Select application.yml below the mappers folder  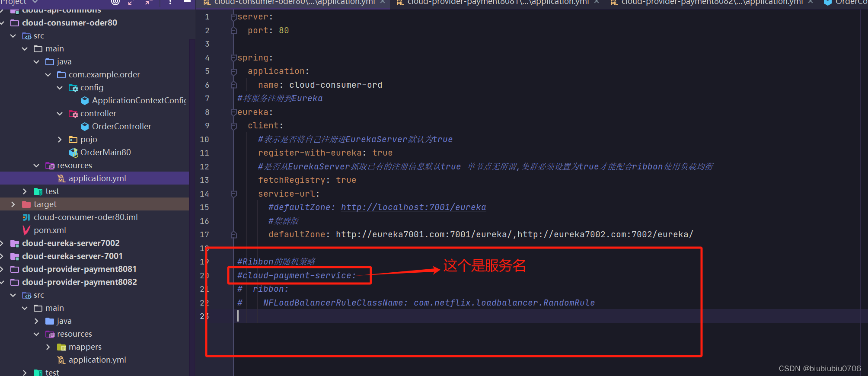click(x=97, y=360)
